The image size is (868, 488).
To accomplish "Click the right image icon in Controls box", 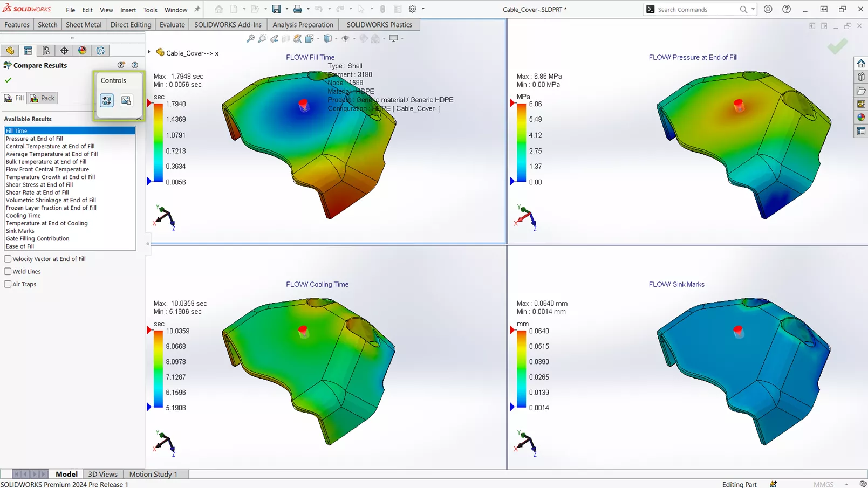I will click(x=126, y=100).
